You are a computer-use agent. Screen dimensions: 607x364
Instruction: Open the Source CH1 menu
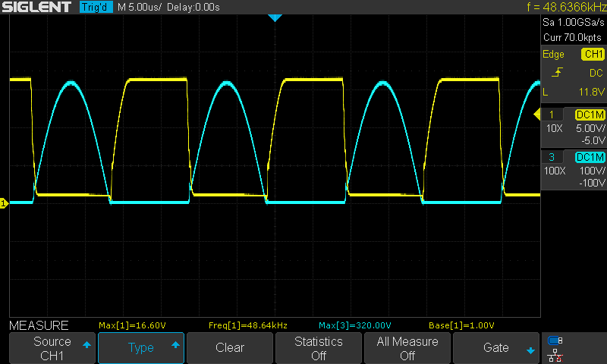tap(52, 348)
